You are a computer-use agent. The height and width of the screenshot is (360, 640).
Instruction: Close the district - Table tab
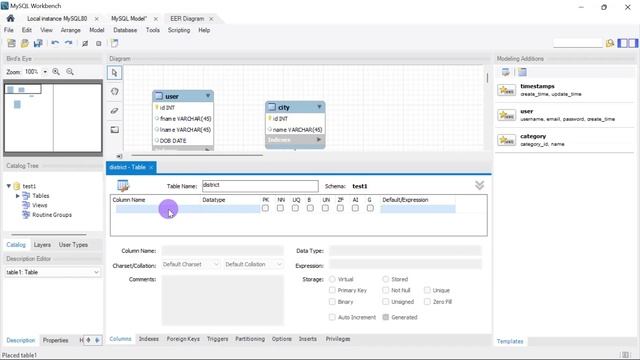(151, 167)
